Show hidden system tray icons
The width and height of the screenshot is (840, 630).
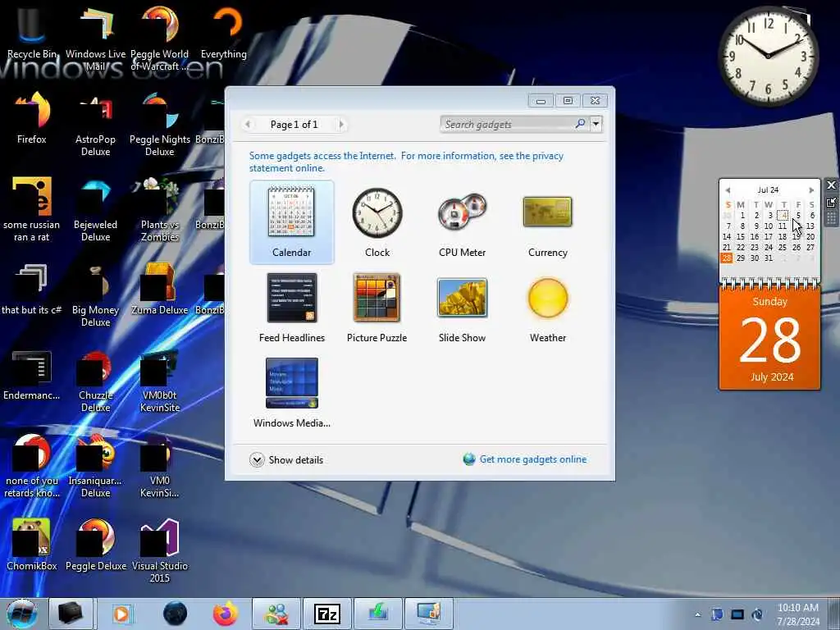pyautogui.click(x=697, y=614)
